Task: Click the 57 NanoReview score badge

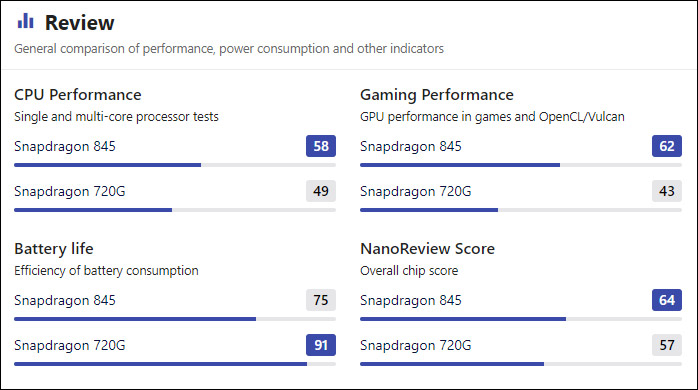Action: coord(667,345)
